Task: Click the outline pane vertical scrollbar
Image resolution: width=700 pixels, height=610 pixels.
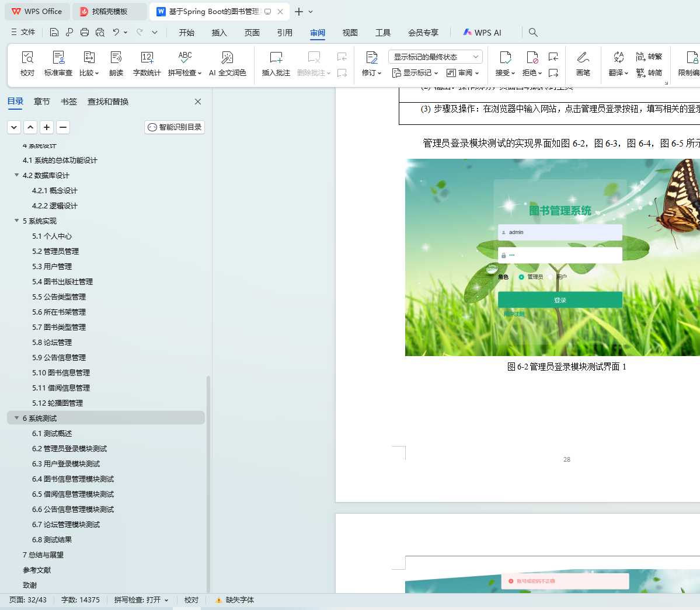Action: coord(208,484)
